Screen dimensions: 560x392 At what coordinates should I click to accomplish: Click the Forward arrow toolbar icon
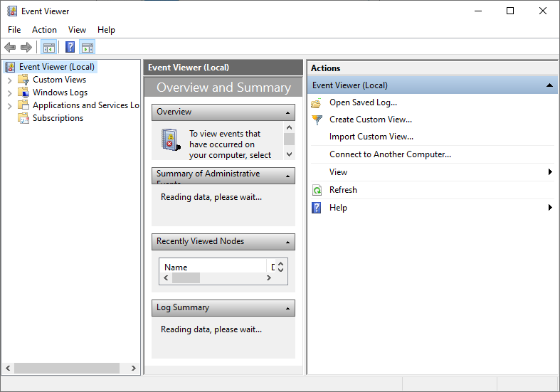click(x=26, y=47)
